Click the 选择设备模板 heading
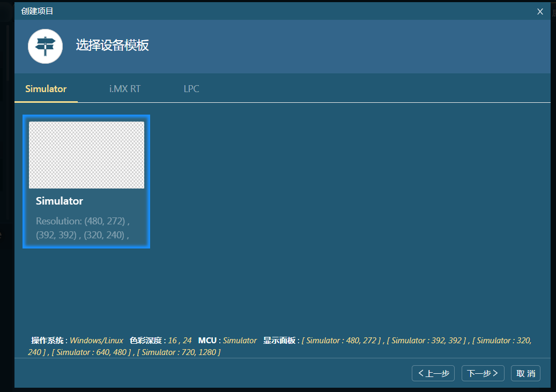The width and height of the screenshot is (556, 392). [x=113, y=46]
